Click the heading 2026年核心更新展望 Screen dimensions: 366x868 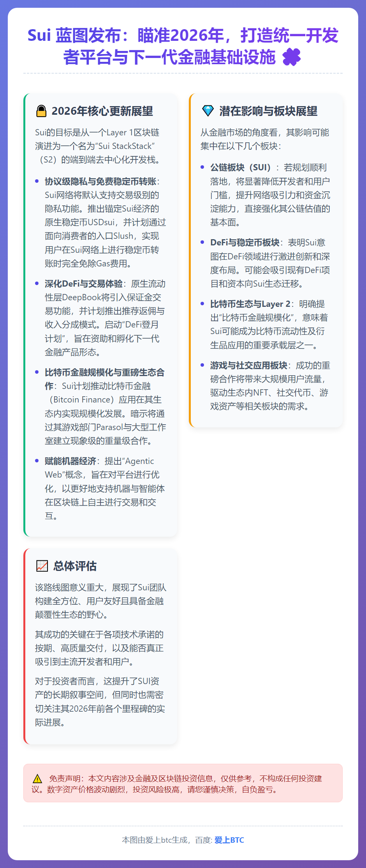(102, 111)
